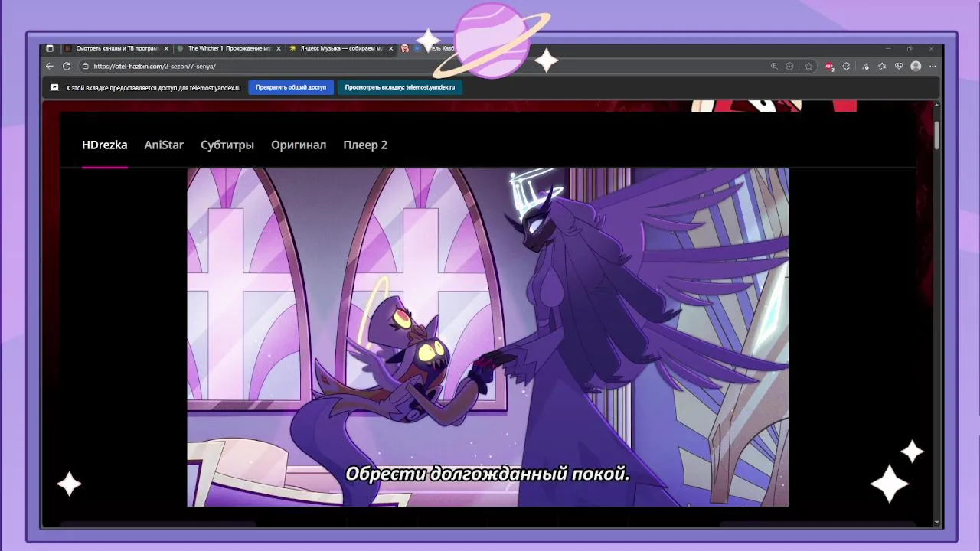The image size is (980, 551).
Task: Select the HDrezka player tab
Action: [105, 145]
